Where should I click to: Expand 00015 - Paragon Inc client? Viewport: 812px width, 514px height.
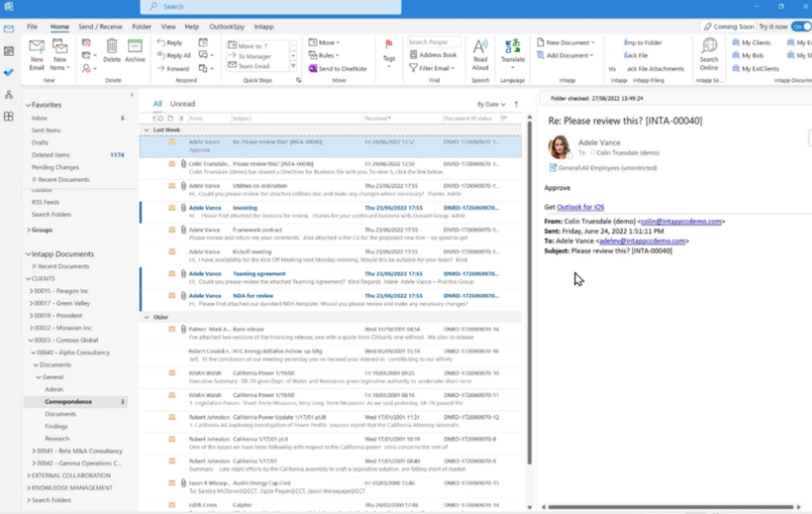(31, 291)
